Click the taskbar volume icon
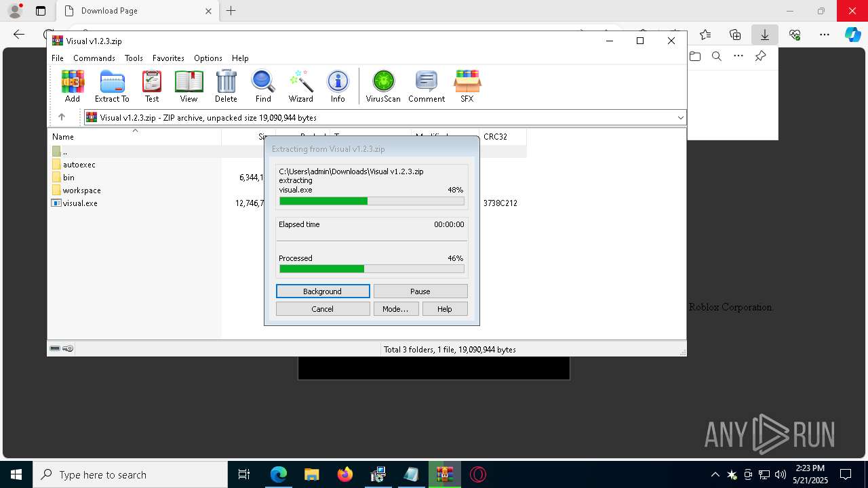This screenshot has width=868, height=488. pyautogui.click(x=781, y=474)
